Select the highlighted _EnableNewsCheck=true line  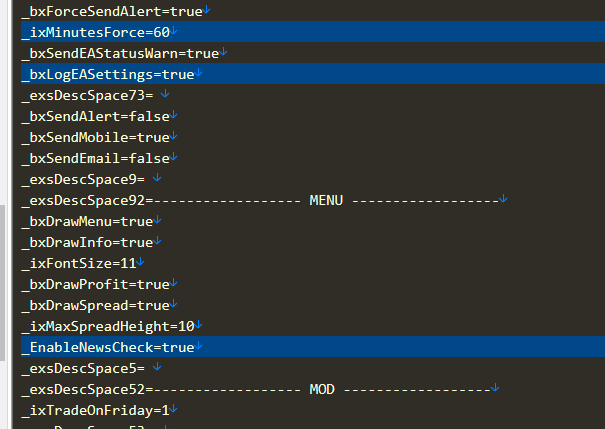point(313,347)
